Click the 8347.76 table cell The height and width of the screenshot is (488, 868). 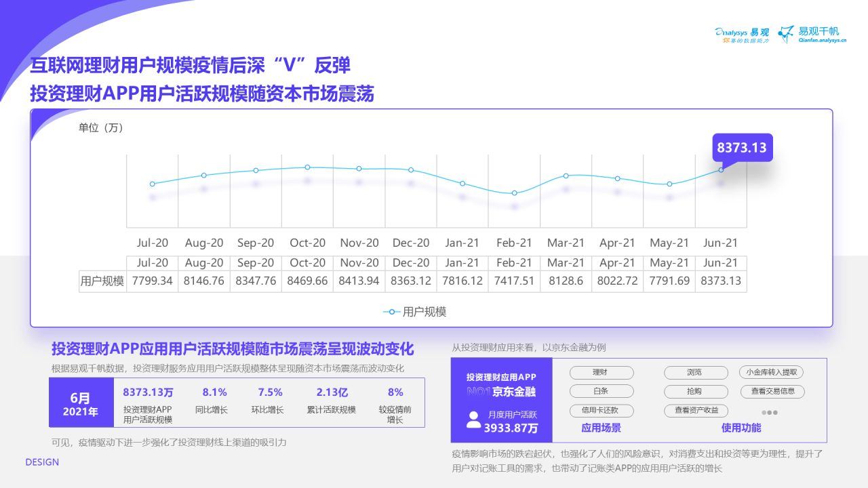click(x=256, y=281)
